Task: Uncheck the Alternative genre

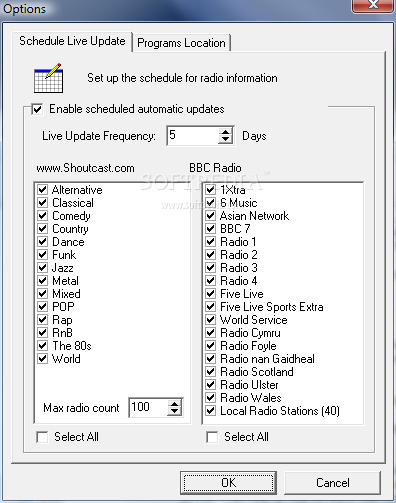Action: click(42, 190)
